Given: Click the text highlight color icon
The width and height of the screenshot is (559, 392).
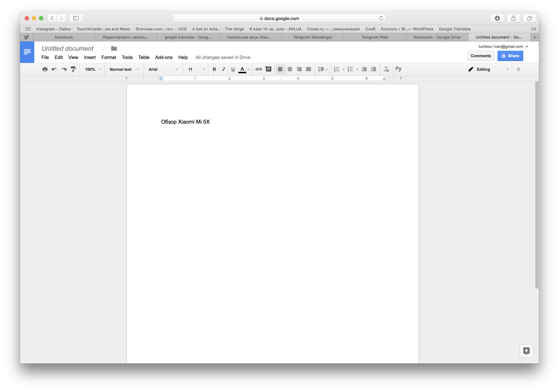Looking at the screenshot, I should tap(248, 69).
